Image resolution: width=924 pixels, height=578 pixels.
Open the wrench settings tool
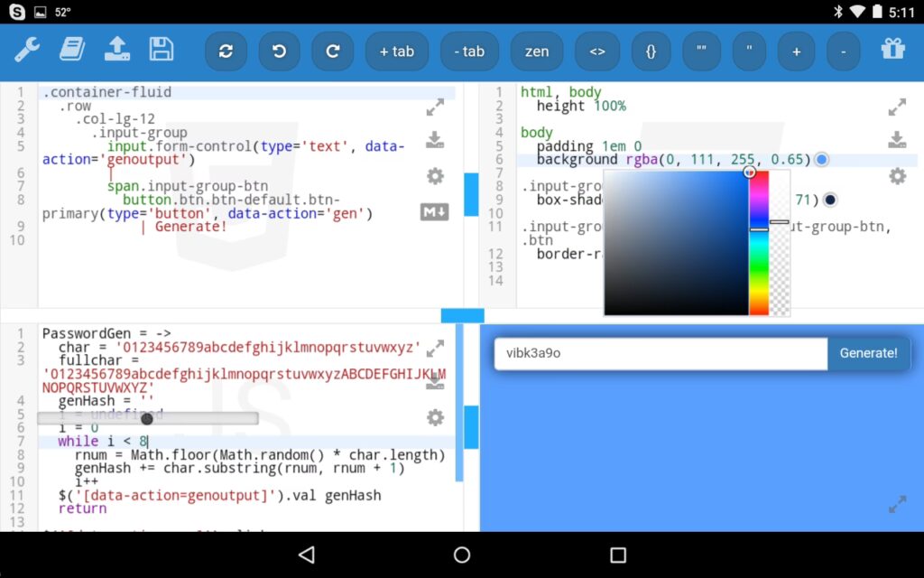[x=27, y=50]
